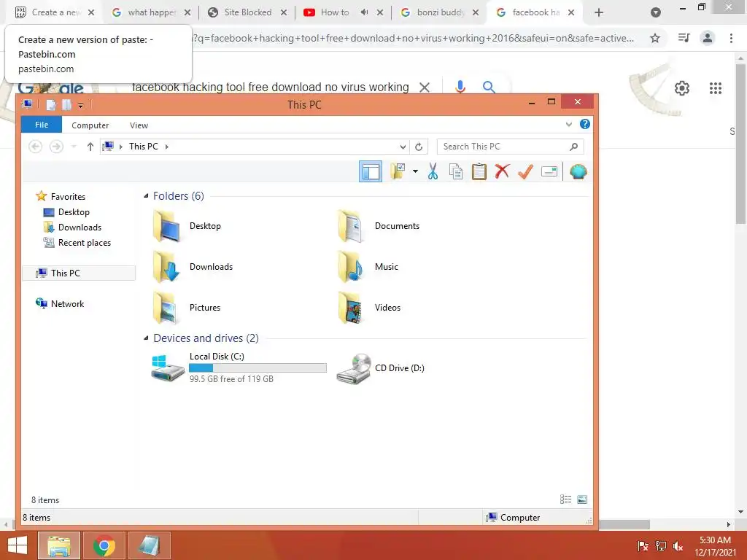Collapse the Folders (6) group
The image size is (747, 560).
click(146, 195)
